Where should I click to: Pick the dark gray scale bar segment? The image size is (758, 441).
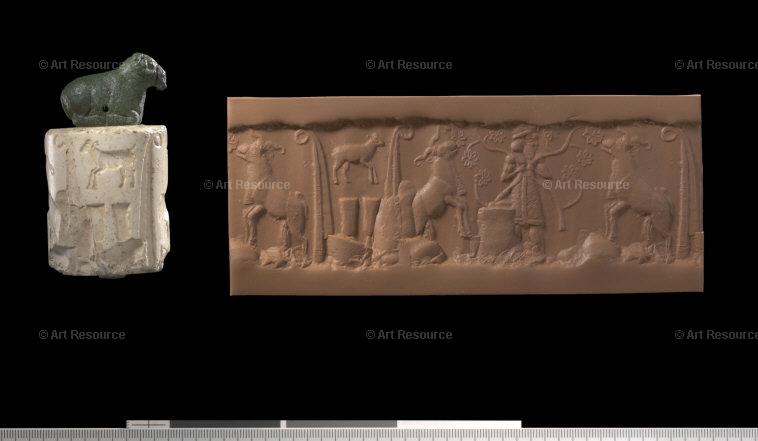tap(225, 424)
